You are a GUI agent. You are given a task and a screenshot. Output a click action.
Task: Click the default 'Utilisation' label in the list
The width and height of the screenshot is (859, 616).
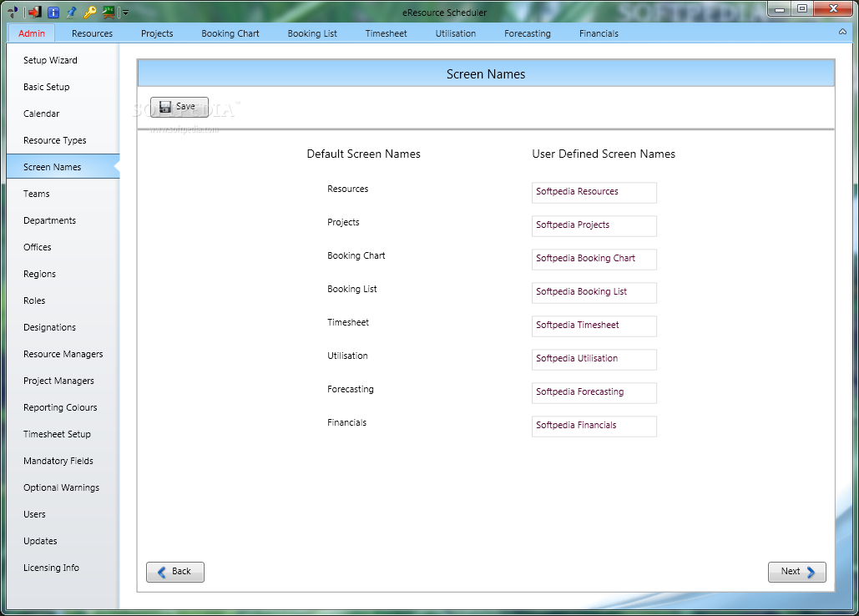(347, 356)
